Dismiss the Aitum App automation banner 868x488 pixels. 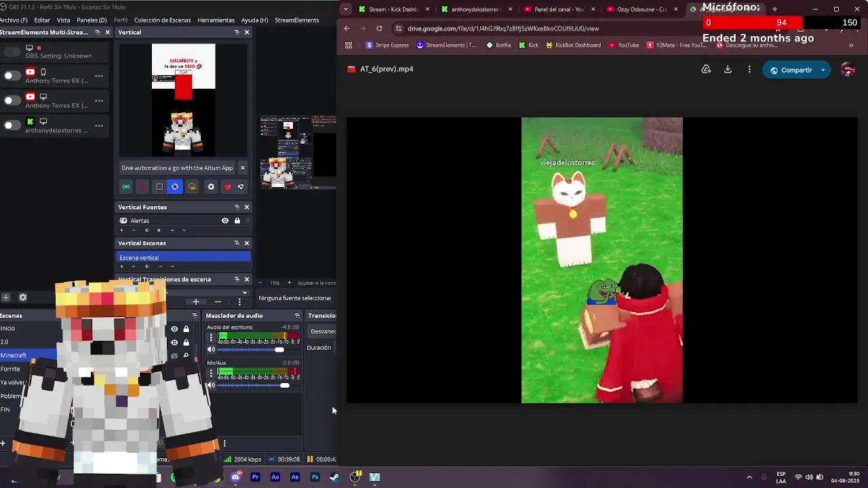[x=242, y=168]
